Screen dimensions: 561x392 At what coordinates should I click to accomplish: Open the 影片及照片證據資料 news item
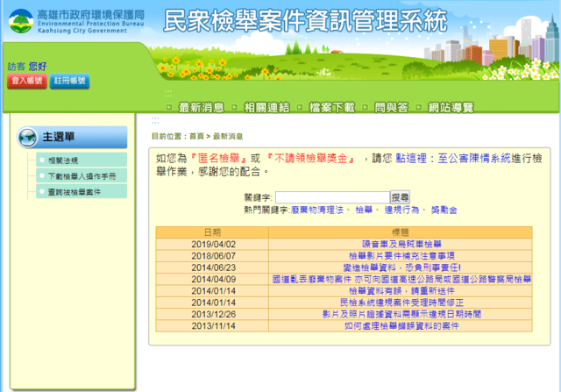click(401, 314)
